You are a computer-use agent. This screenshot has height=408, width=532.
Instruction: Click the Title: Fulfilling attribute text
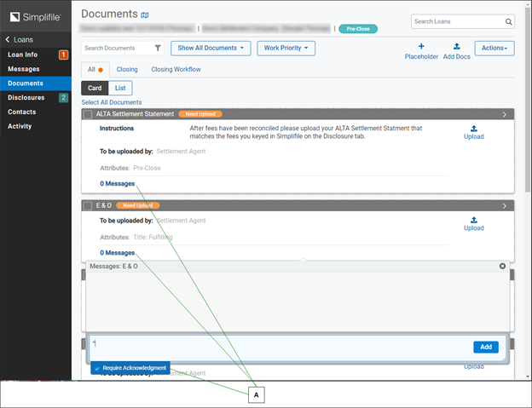(x=153, y=237)
